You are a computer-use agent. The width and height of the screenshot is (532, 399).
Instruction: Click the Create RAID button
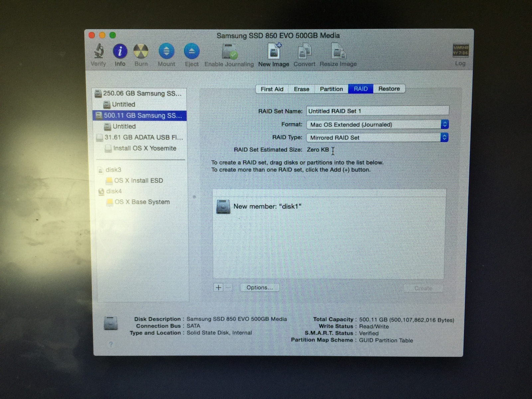pyautogui.click(x=423, y=288)
